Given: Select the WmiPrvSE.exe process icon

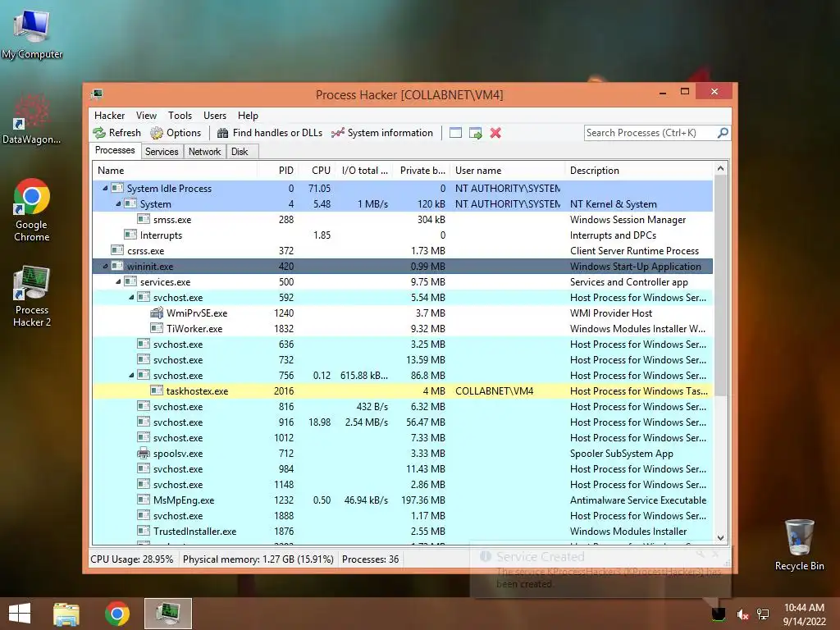Looking at the screenshot, I should [x=157, y=313].
